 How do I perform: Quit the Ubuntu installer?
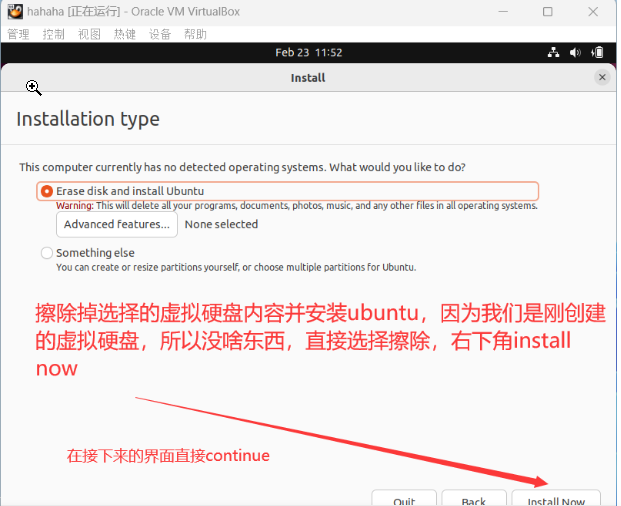404,499
